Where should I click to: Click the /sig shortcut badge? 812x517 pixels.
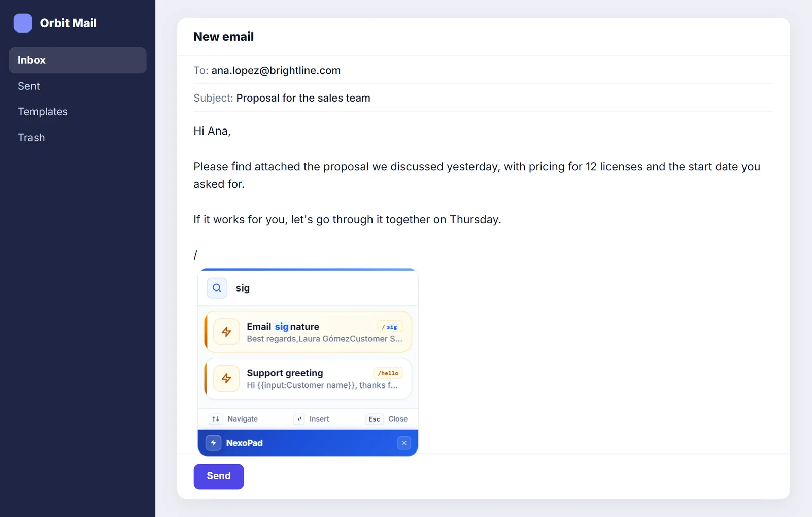(x=389, y=327)
